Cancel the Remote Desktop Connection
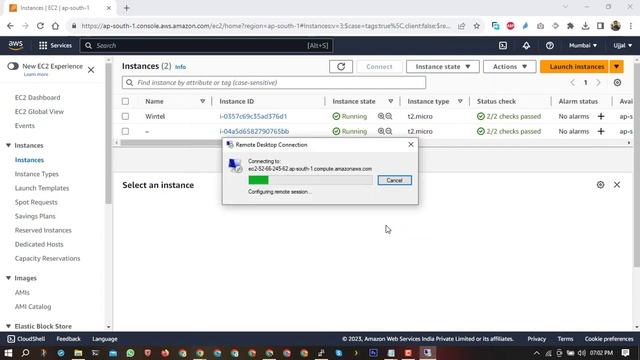This screenshot has height=360, width=640. coord(394,180)
